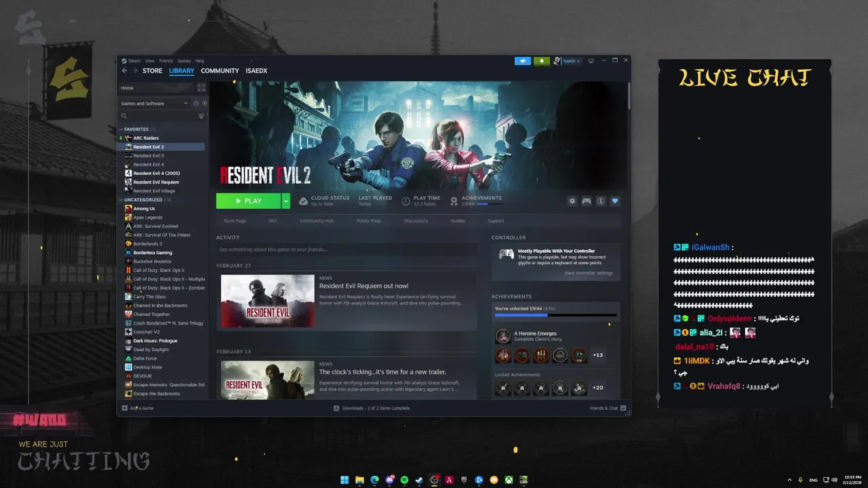This screenshot has height=488, width=868.
Task: Open the Community Hub link
Action: 317,221
